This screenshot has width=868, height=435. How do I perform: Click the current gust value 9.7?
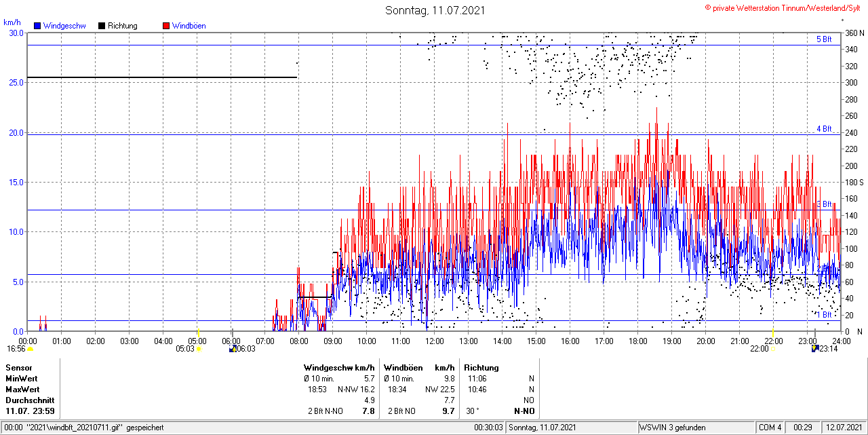pos(448,411)
